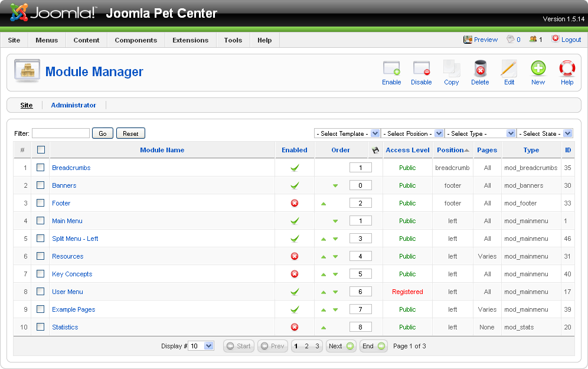588x369 pixels.
Task: Open the Split Menu - Left link
Action: click(75, 239)
